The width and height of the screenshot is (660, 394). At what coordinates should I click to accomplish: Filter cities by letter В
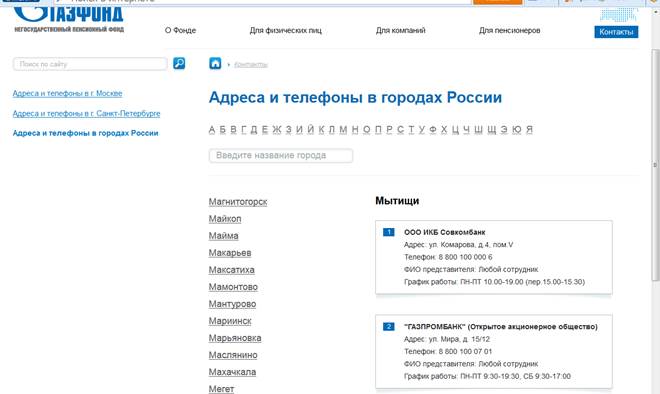pos(233,130)
